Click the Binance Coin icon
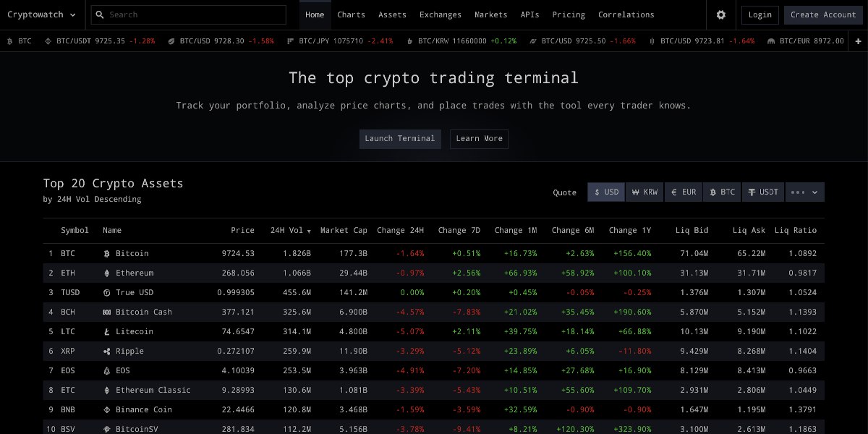Screen dimensions: 868x434 (107, 409)
